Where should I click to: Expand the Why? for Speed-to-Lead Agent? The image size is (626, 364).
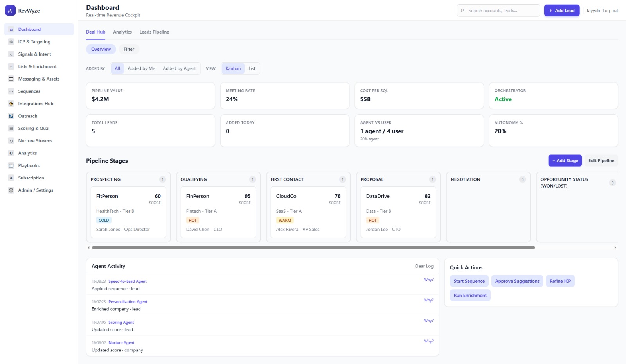pos(428,280)
